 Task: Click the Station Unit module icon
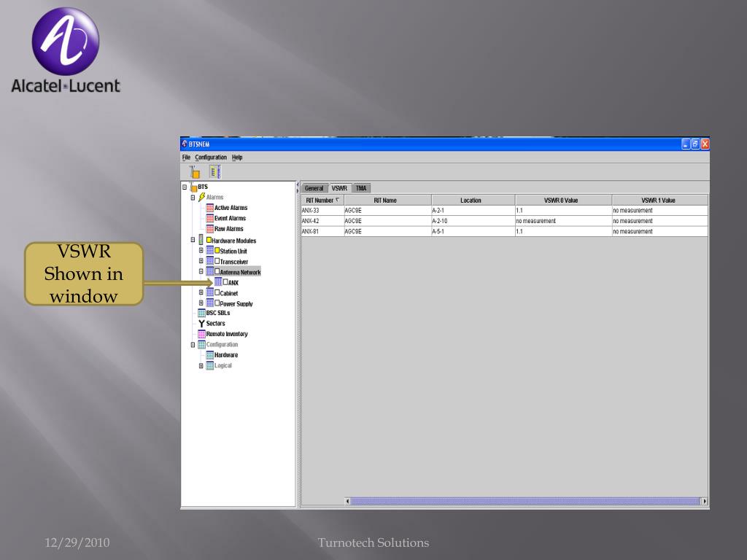click(209, 251)
